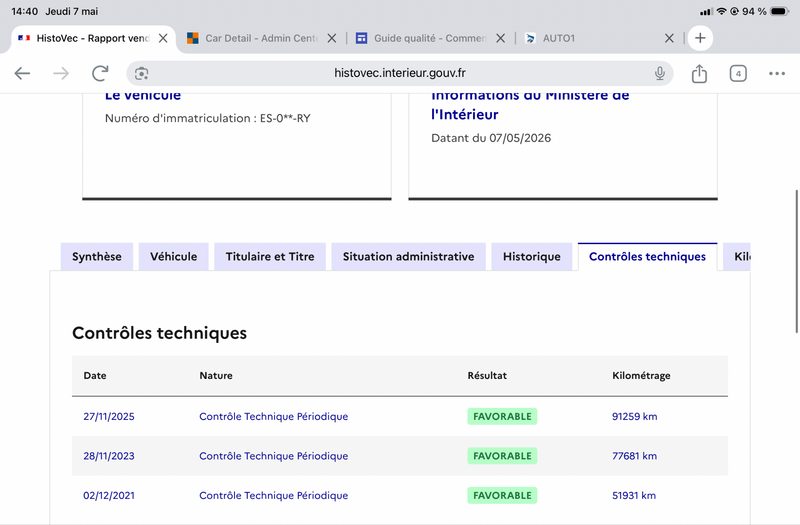Close the AUTO1 browser tab

click(x=669, y=38)
